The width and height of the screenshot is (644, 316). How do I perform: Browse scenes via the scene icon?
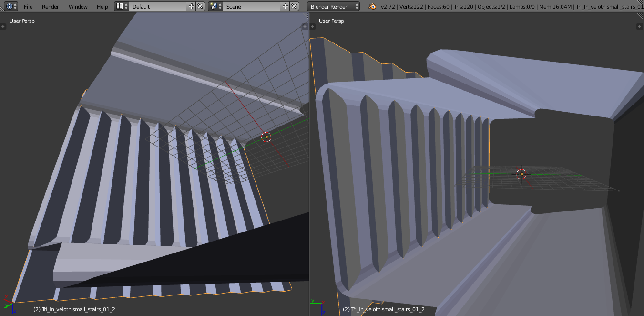point(215,6)
